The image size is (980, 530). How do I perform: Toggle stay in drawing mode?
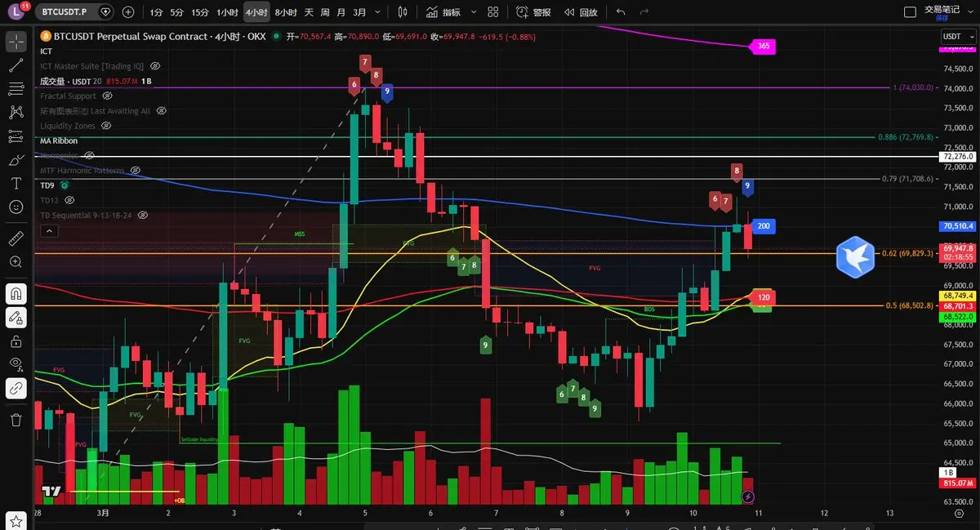[x=16, y=318]
